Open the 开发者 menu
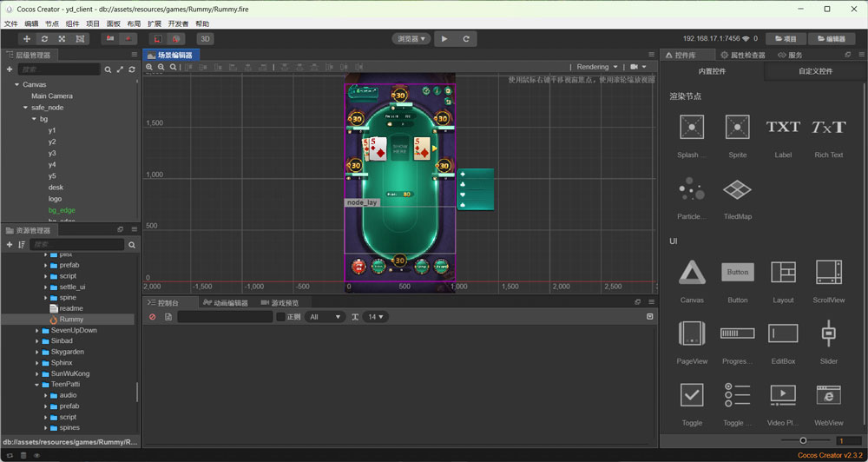Viewport: 868px width, 462px height. [x=178, y=23]
